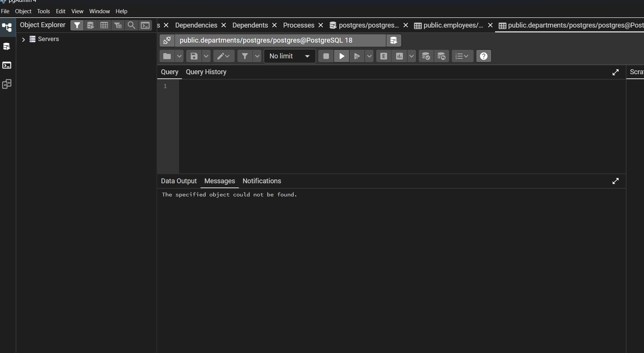
Task: Close the Dependencies tab
Action: [x=224, y=25]
